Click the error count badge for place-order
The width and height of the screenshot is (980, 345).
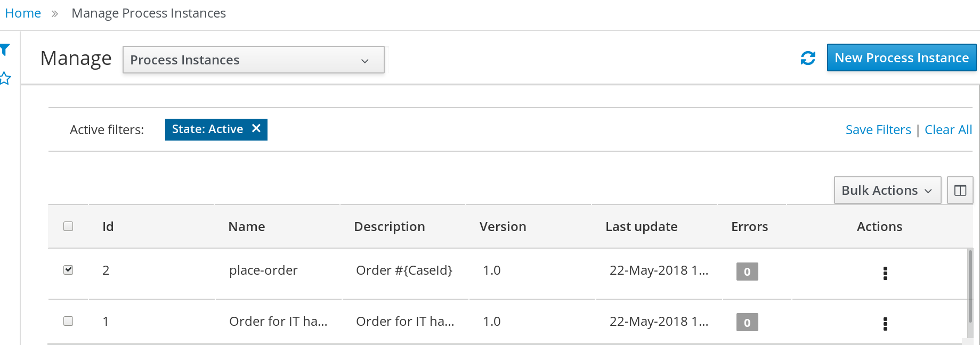(747, 272)
